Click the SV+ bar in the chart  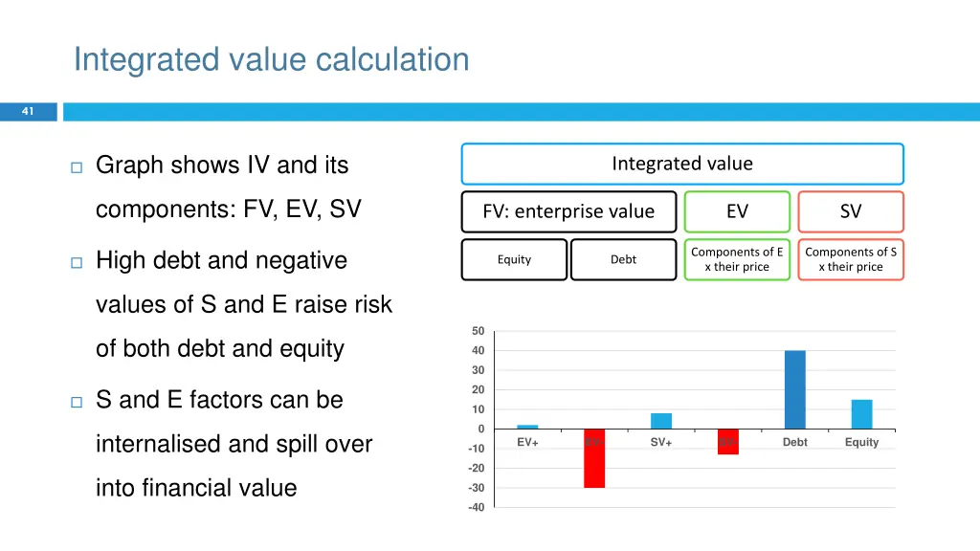click(661, 421)
